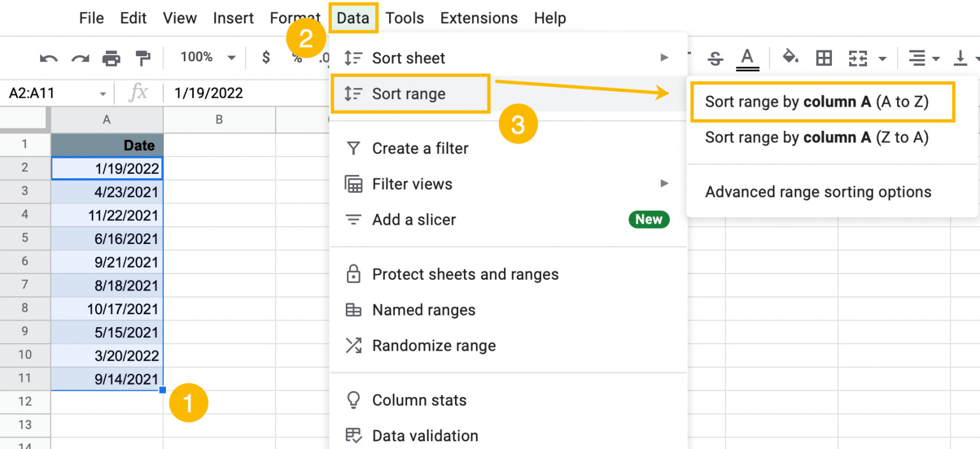Click Data validation in the menu
The width and height of the screenshot is (980, 449).
click(x=425, y=436)
